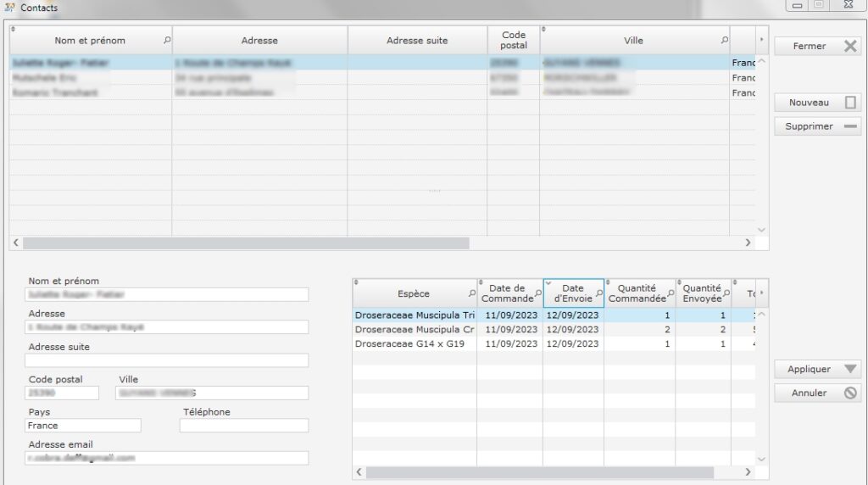Click the Pays field containing France
868x485 pixels.
coord(83,426)
